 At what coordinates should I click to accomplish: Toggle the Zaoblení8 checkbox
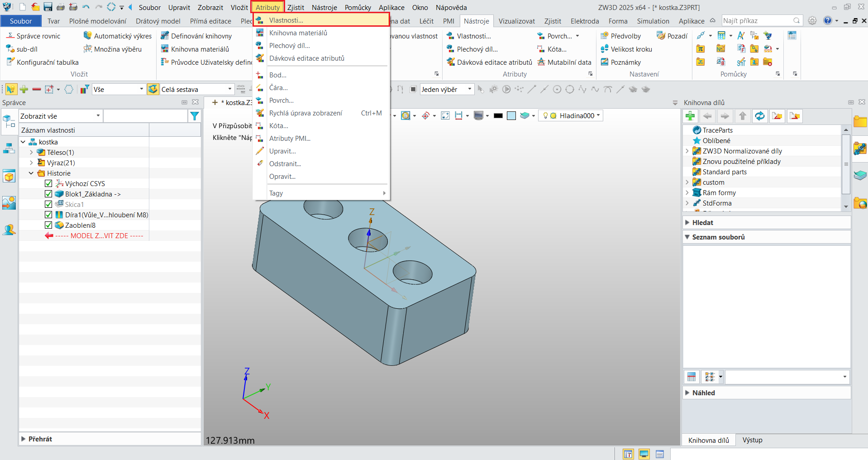[x=48, y=225]
